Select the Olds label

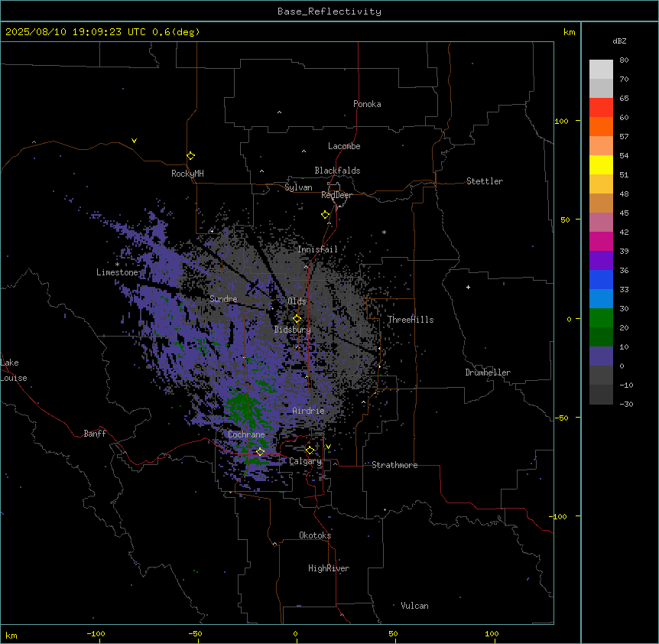click(297, 301)
